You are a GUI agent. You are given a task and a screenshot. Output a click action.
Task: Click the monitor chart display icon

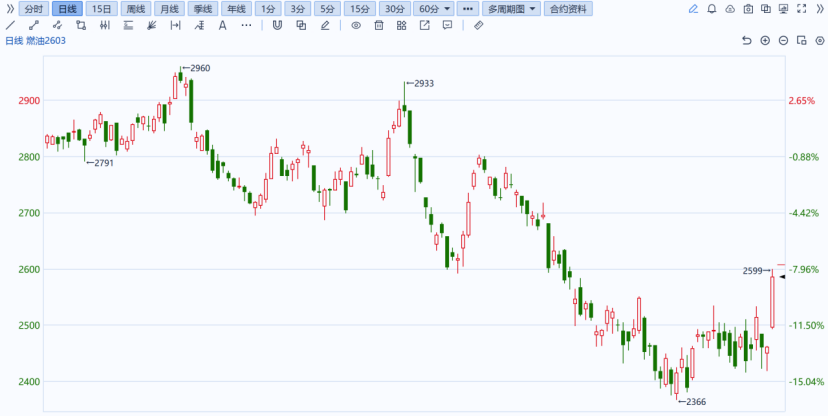(784, 8)
